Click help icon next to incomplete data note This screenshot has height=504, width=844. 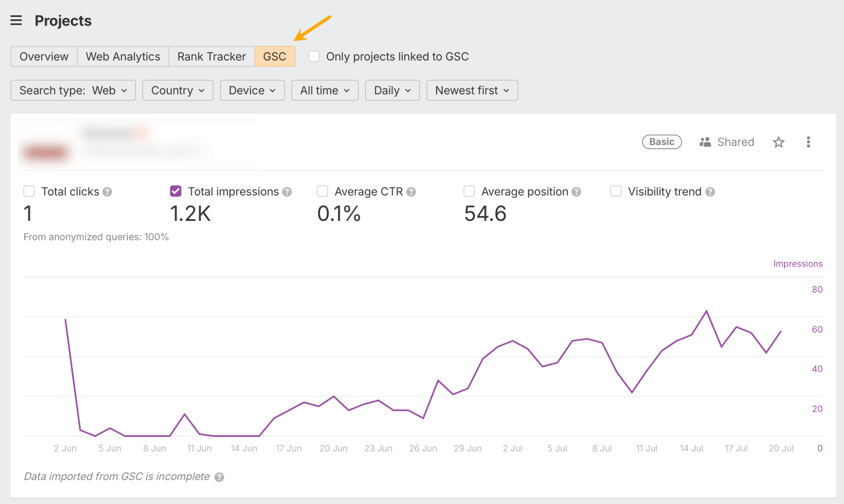pos(219,477)
